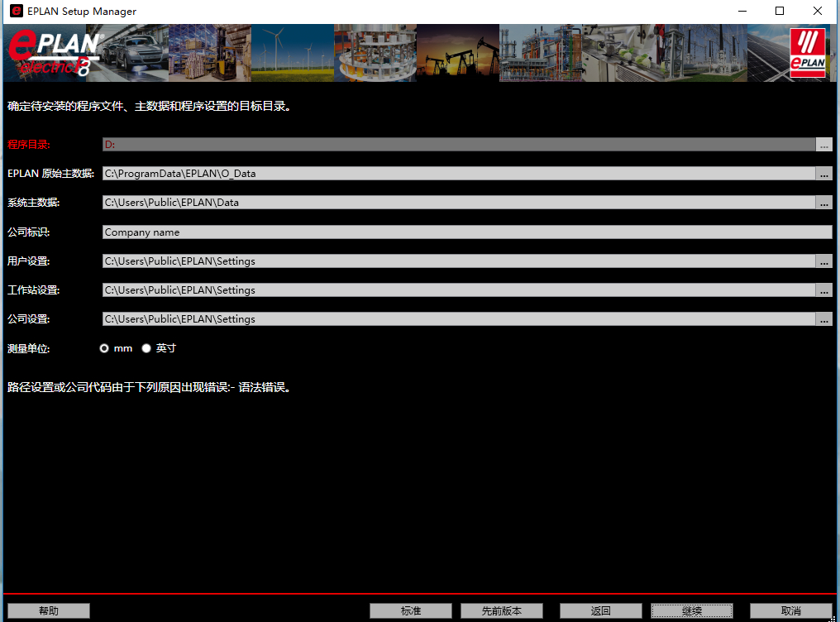
Task: Browse for 用户设置 directory ellipsis button
Action: click(824, 261)
